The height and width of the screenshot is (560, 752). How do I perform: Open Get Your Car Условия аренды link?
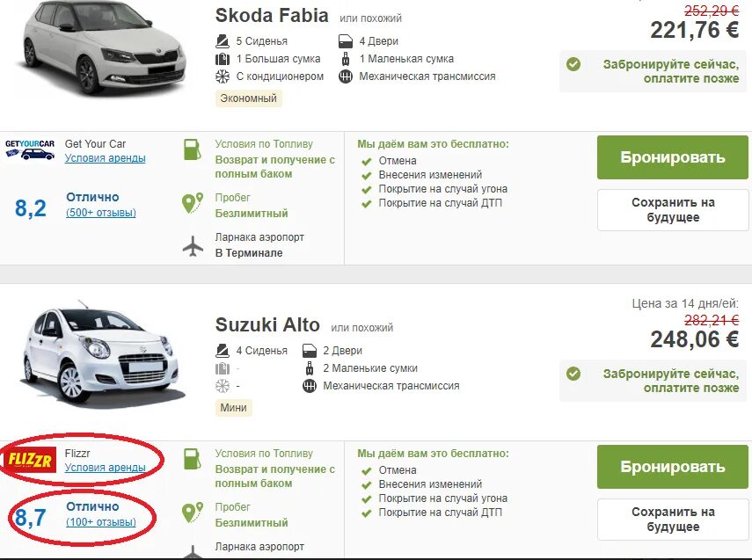point(106,158)
